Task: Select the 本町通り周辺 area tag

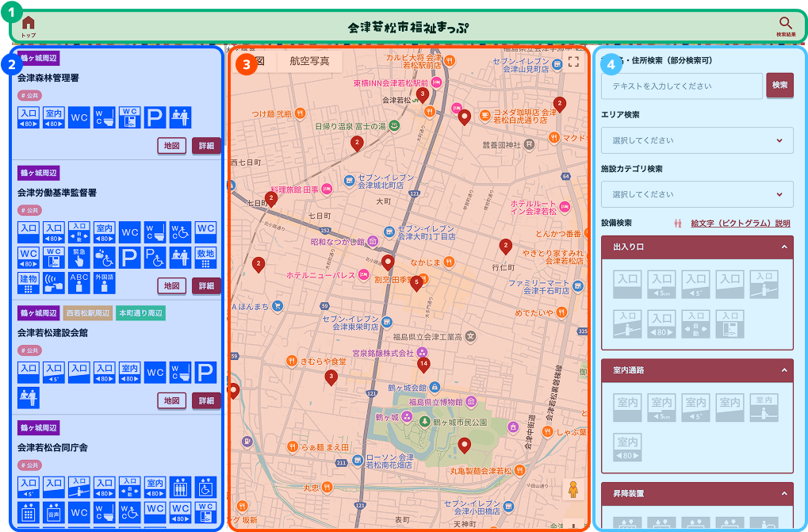Action: coord(140,313)
